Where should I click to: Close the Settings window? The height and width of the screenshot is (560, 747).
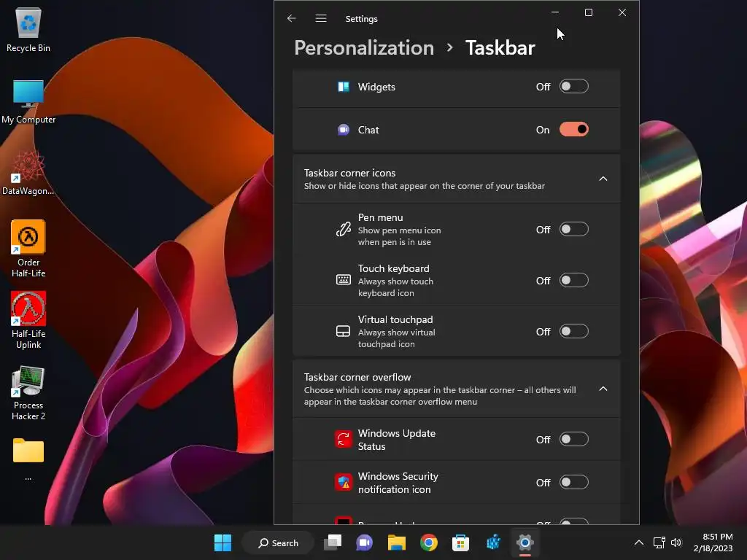622,12
